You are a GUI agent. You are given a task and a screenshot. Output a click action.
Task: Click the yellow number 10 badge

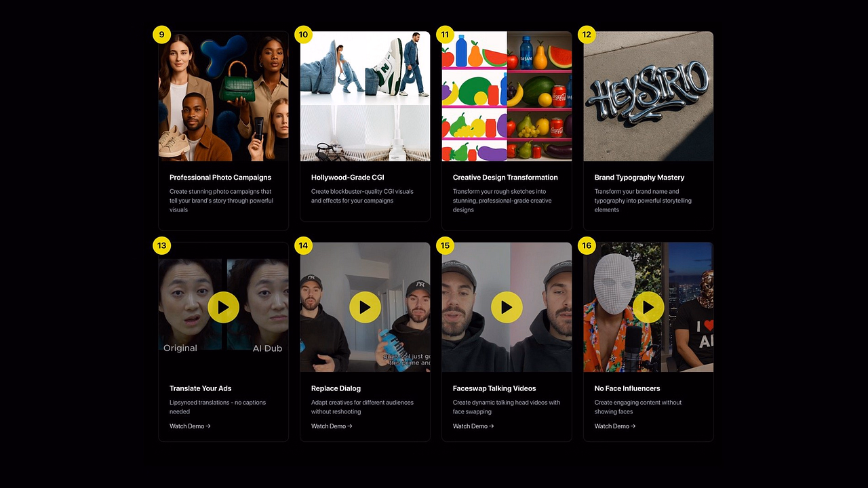pyautogui.click(x=303, y=35)
